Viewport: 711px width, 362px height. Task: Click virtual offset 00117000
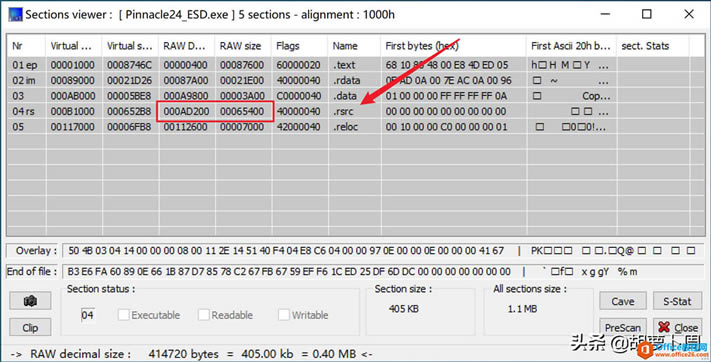(73, 127)
